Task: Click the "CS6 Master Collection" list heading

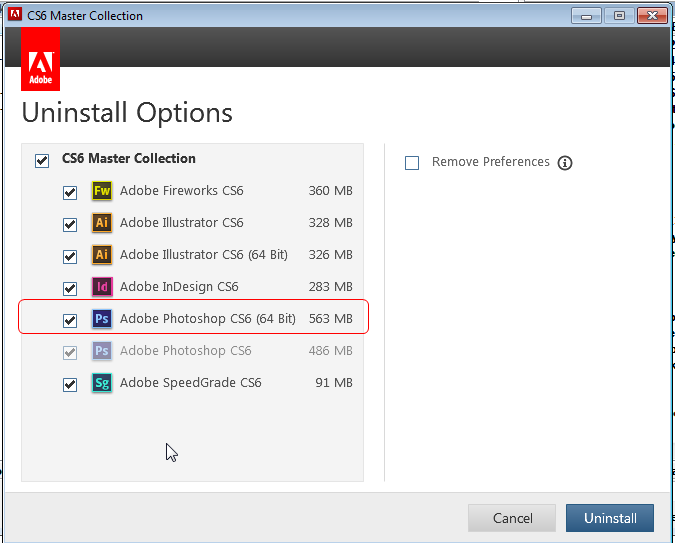Action: tap(129, 158)
